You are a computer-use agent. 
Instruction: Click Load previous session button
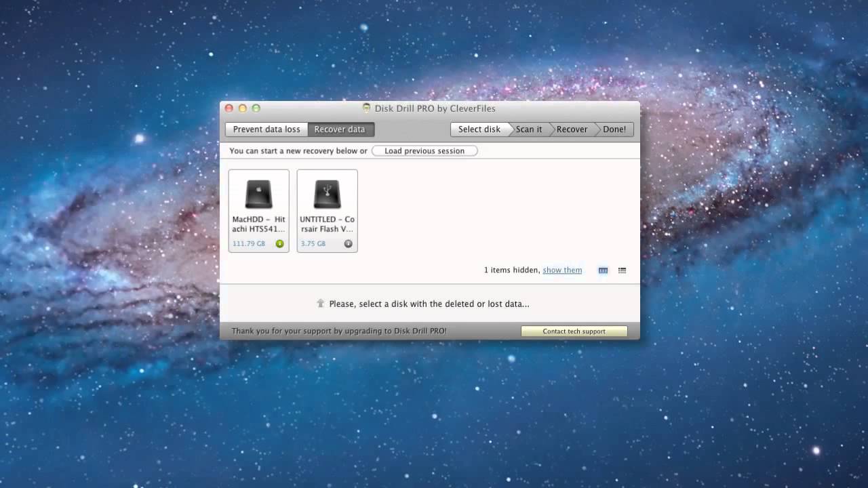coord(425,151)
